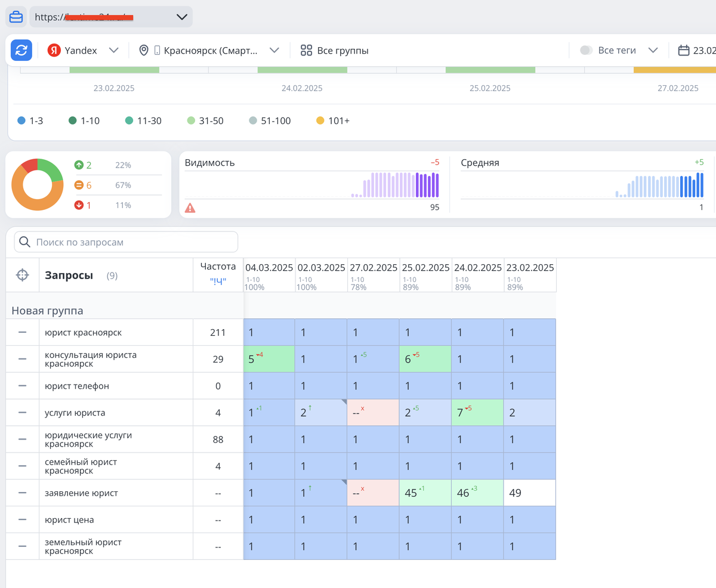Screen dimensions: 716x588
Task: Sort by the Запросы column header
Action: click(69, 276)
